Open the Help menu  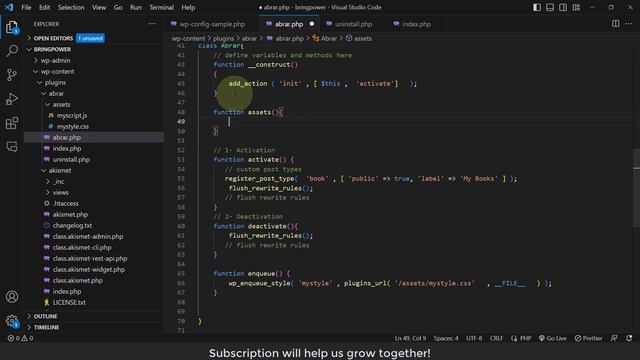pyautogui.click(x=188, y=7)
